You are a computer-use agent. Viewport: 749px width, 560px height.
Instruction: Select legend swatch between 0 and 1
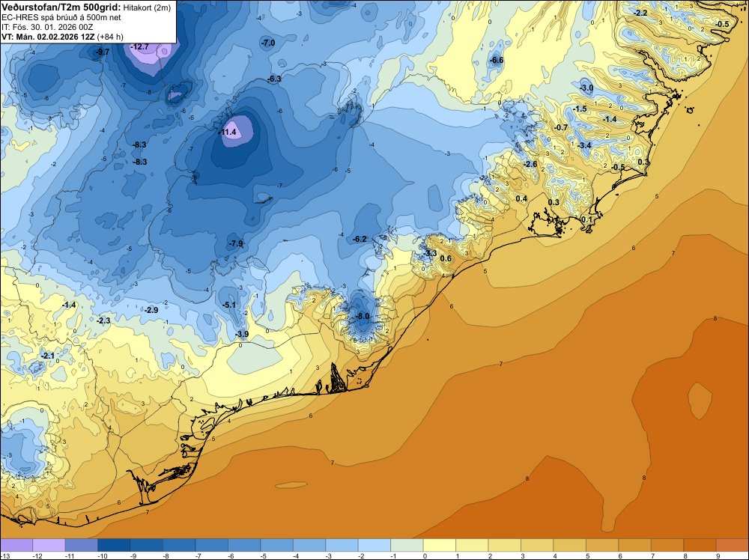(440, 546)
